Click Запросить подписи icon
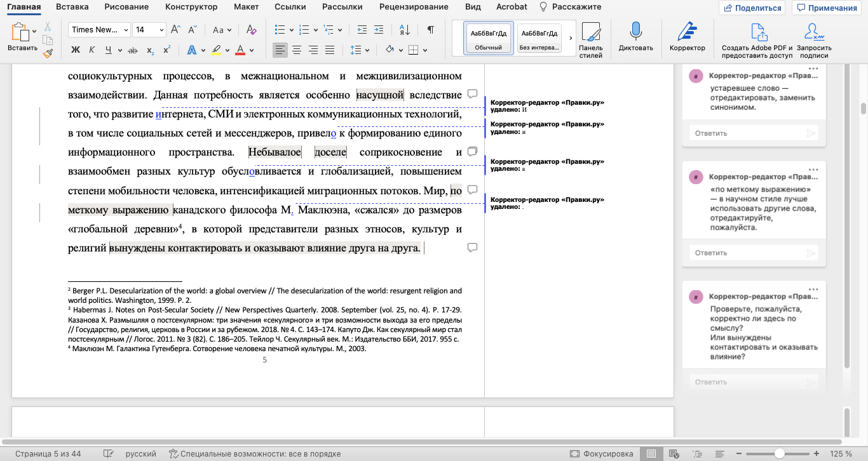Image resolution: width=868 pixels, height=461 pixels. (x=813, y=40)
